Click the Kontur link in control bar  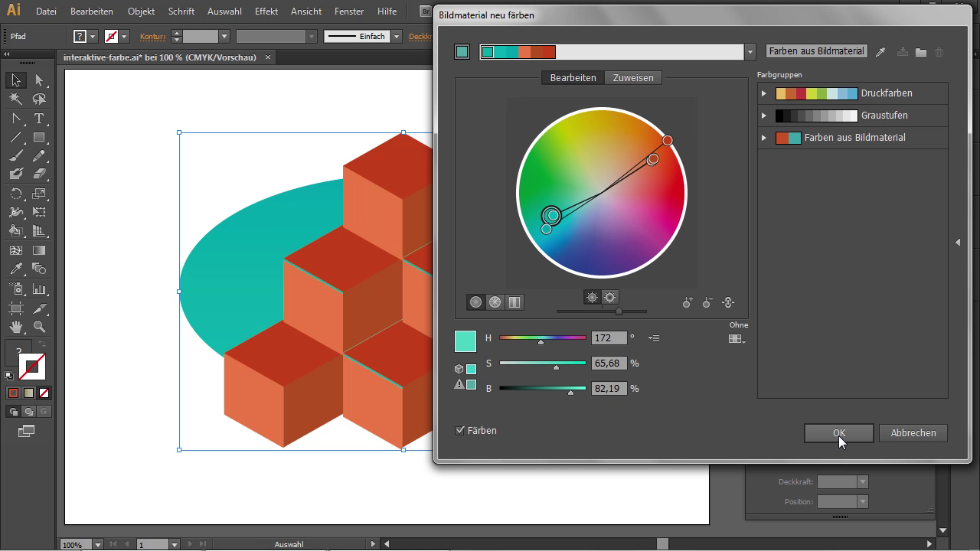coord(152,36)
